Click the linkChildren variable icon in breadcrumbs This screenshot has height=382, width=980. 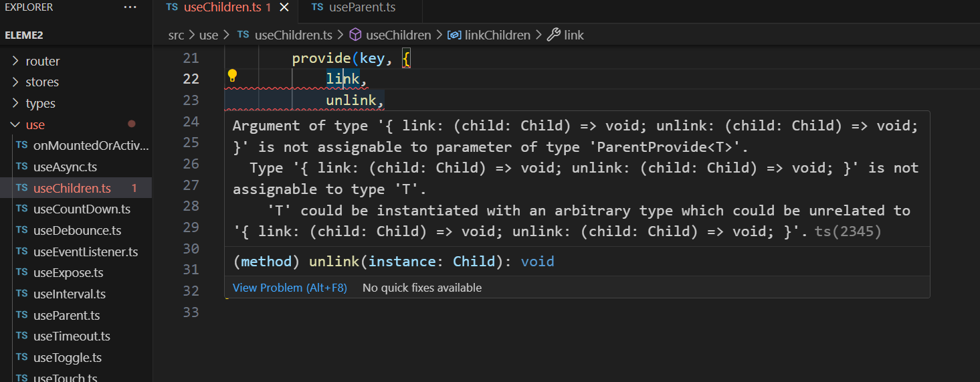(x=454, y=35)
